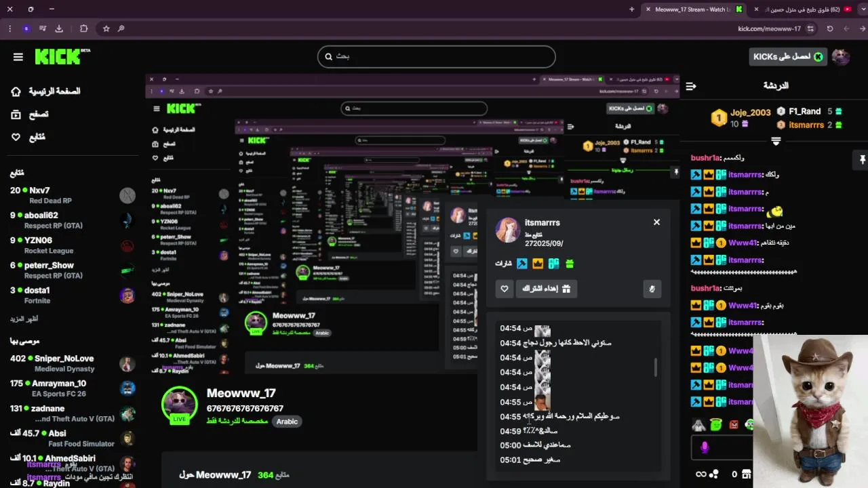
Task: Click the shop icon below the chat input
Action: 746,474
